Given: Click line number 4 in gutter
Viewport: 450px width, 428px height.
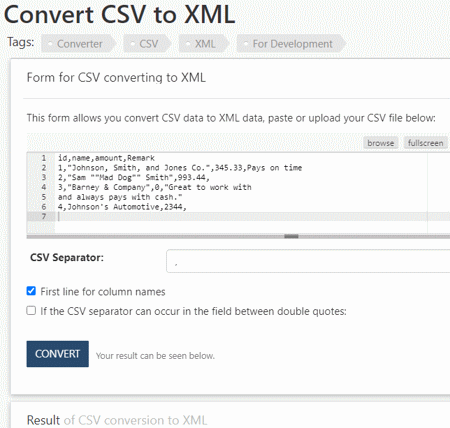Looking at the screenshot, I should tap(44, 187).
